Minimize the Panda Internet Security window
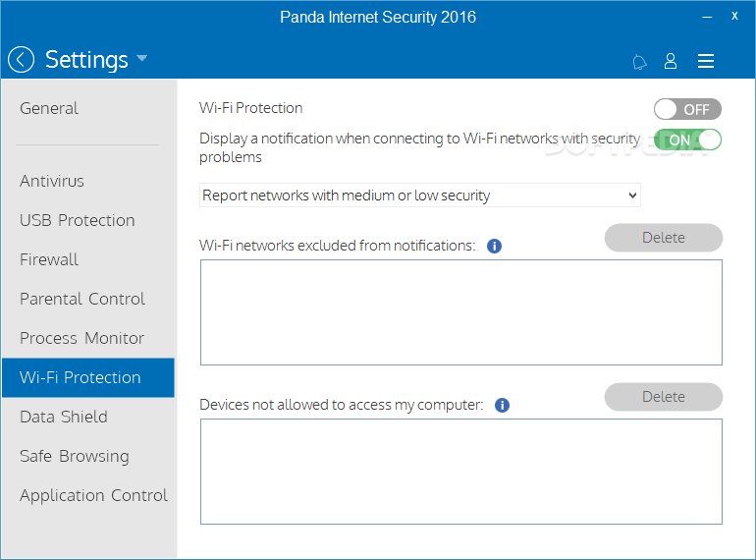This screenshot has height=560, width=756. click(707, 17)
